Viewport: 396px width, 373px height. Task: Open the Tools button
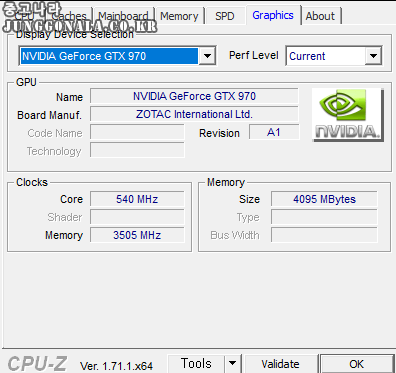click(x=196, y=364)
